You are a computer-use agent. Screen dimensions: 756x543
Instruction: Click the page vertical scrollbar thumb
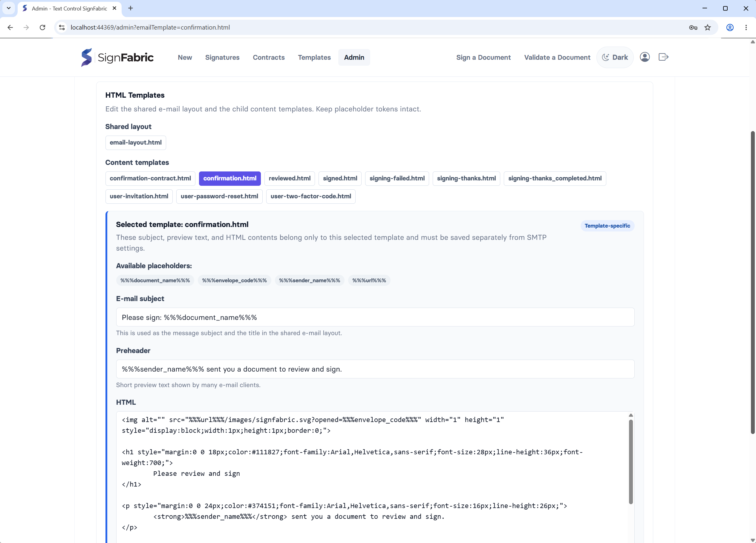(753, 283)
